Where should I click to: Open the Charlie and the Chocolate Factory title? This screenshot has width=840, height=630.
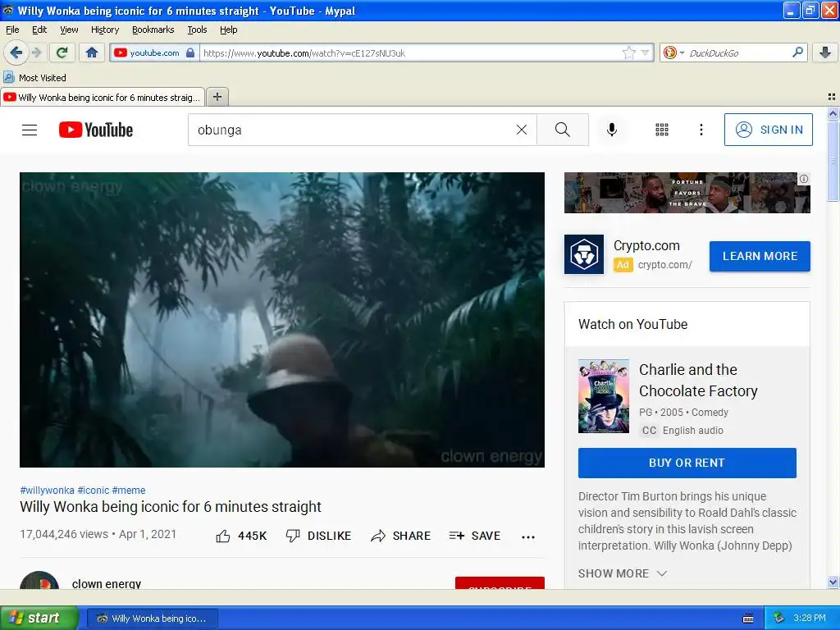(x=698, y=381)
